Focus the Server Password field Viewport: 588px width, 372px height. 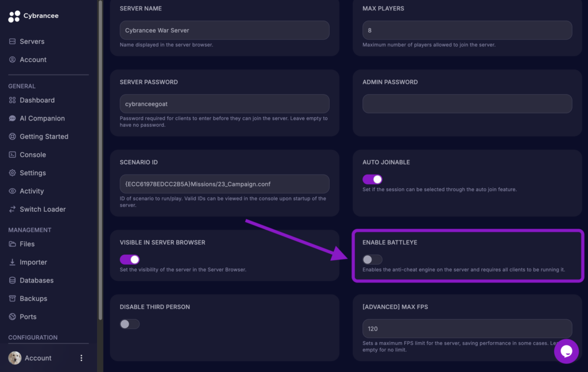(x=225, y=104)
